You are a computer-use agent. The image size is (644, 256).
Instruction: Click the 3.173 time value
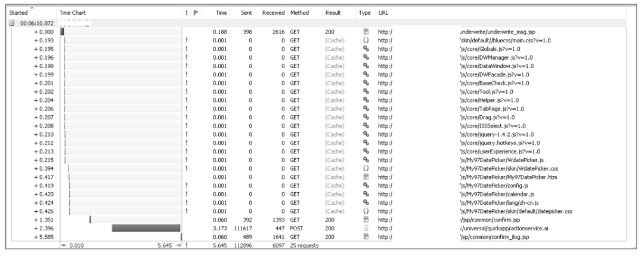[219, 228]
